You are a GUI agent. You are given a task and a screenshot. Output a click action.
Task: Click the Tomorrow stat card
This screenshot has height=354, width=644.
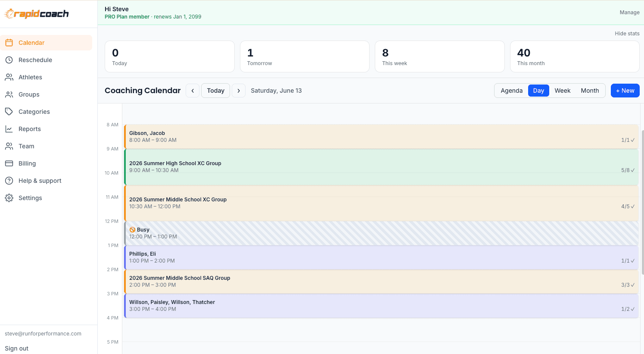tap(305, 56)
